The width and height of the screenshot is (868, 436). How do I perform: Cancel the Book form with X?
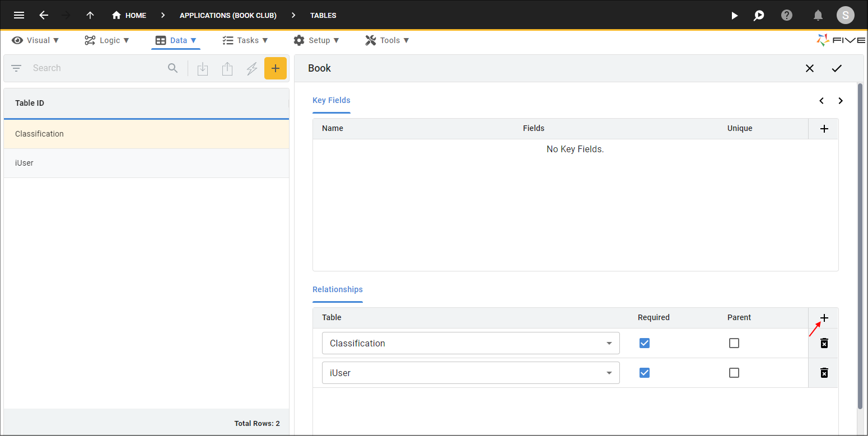click(810, 68)
